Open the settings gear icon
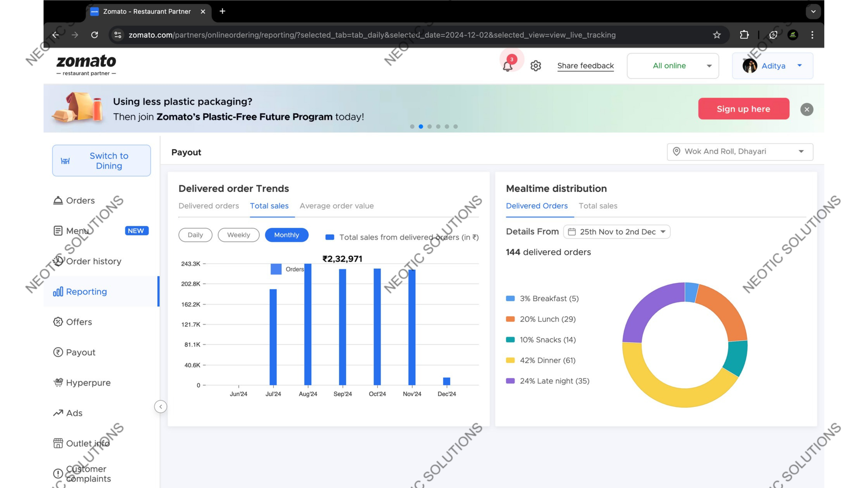 point(535,66)
